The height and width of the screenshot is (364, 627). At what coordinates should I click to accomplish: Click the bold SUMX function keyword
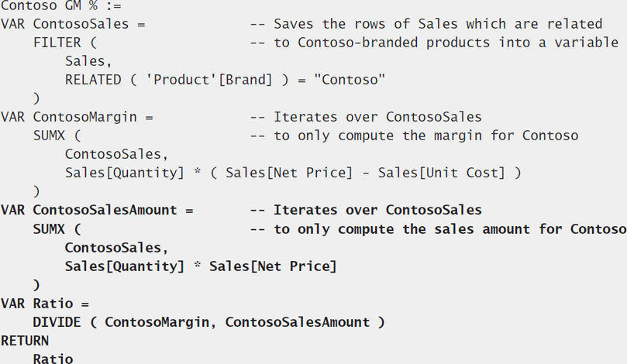click(49, 229)
